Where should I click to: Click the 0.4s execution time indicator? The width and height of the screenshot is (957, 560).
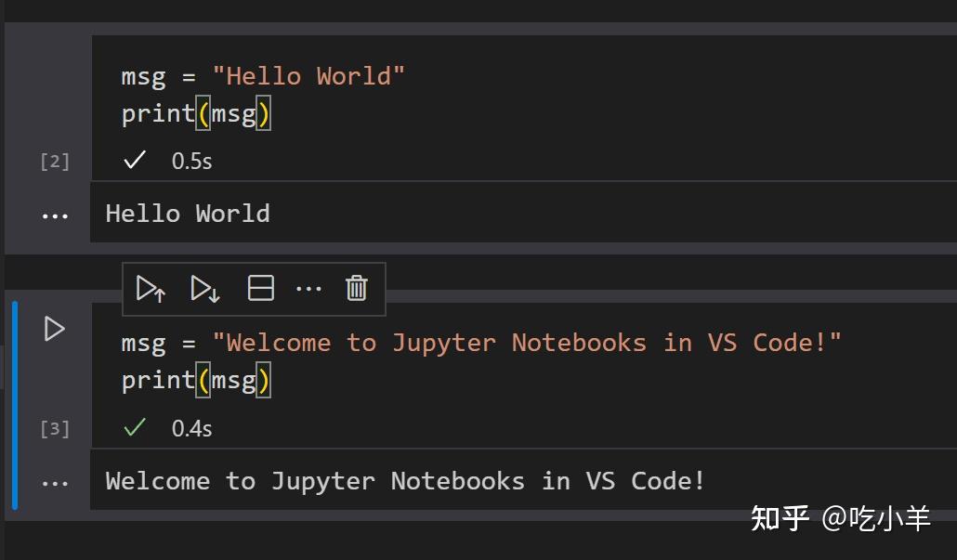click(191, 428)
